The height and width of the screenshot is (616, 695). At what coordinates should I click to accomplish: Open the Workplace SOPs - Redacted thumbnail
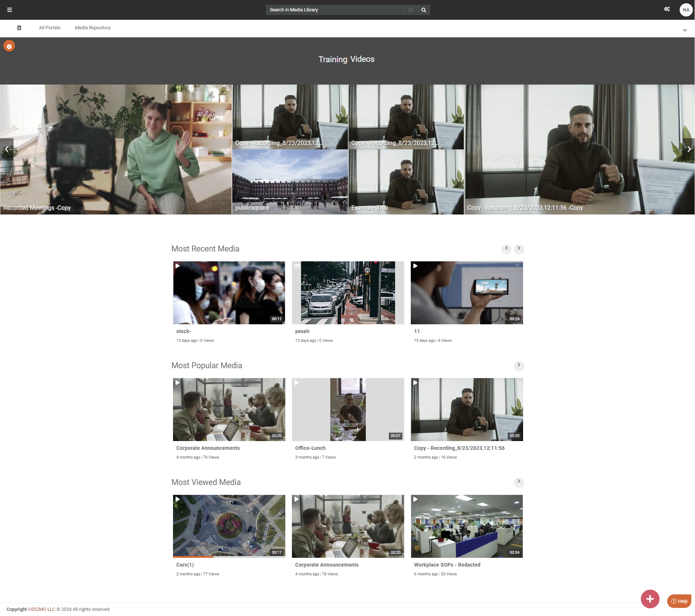point(467,526)
